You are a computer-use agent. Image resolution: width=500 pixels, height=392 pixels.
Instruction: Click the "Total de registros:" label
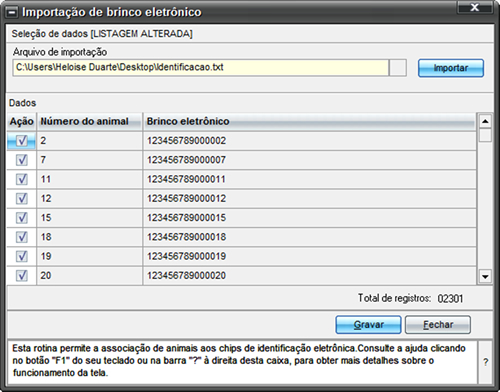coord(394,298)
